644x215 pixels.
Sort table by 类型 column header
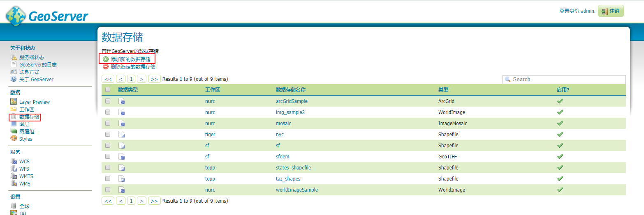click(x=443, y=89)
